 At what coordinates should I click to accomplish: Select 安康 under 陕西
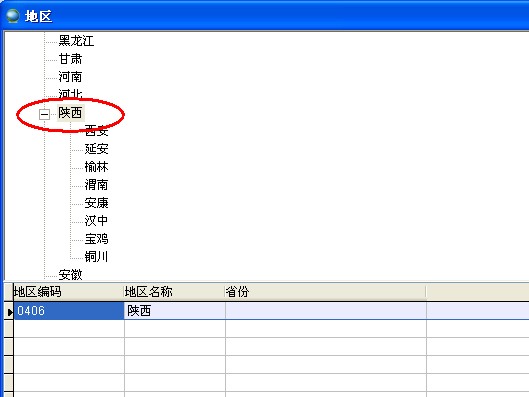pyautogui.click(x=96, y=203)
